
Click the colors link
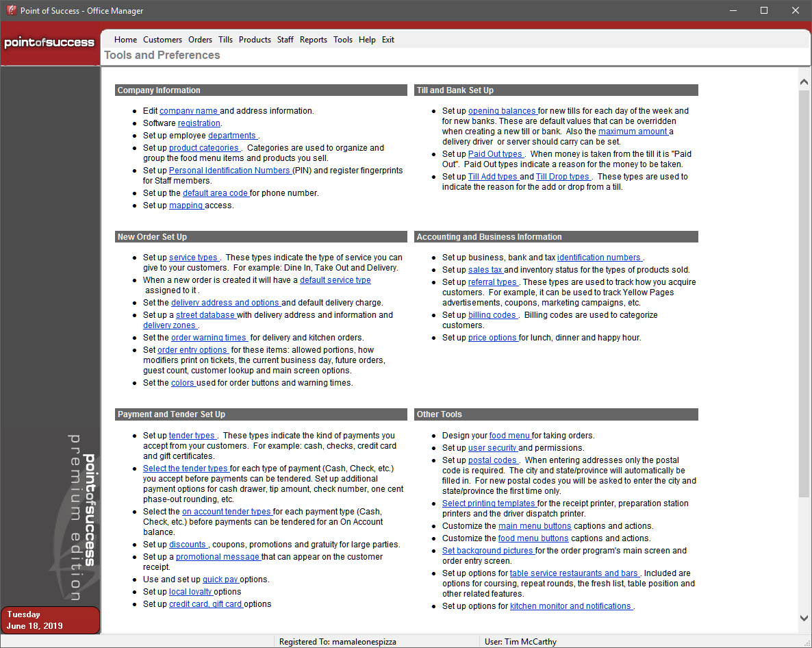183,384
